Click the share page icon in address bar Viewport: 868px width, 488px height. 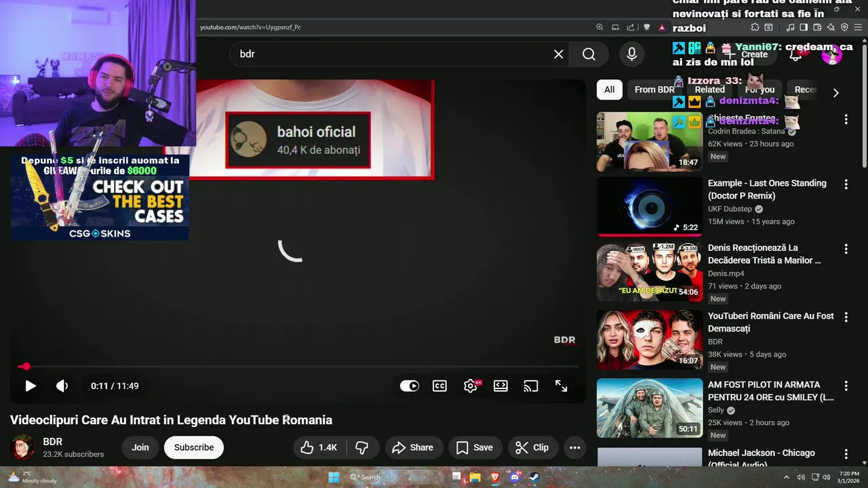point(631,27)
